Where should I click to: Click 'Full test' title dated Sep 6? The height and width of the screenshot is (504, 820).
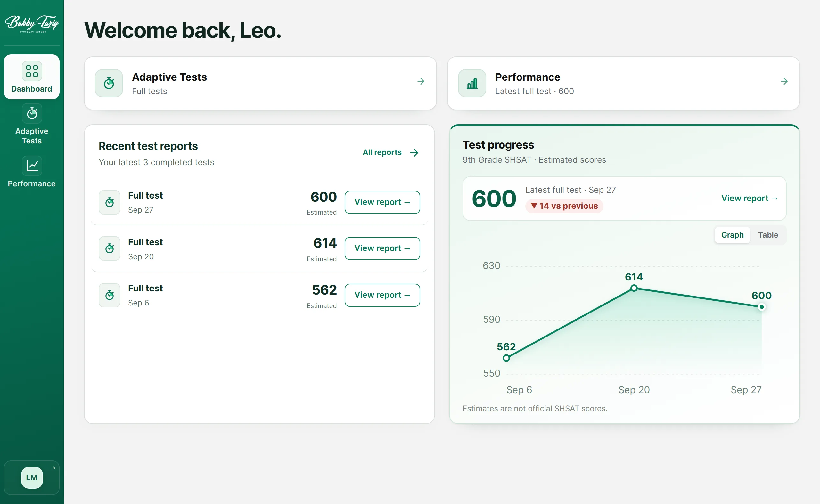(x=145, y=288)
